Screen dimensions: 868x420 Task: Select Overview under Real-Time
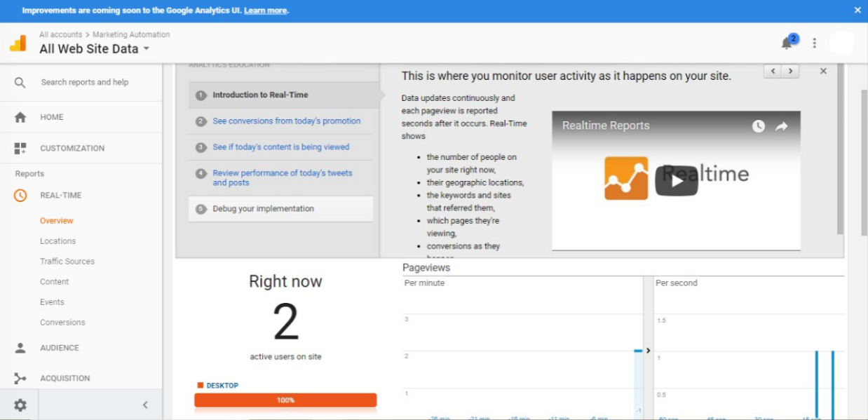[57, 221]
